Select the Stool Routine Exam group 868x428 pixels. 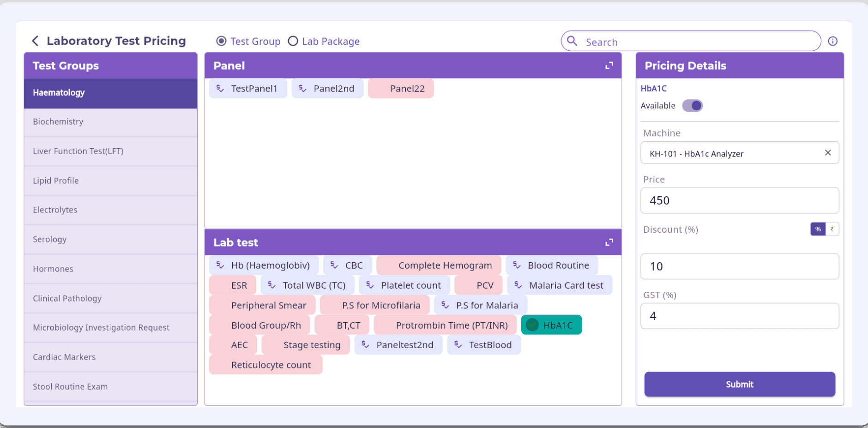pos(111,387)
